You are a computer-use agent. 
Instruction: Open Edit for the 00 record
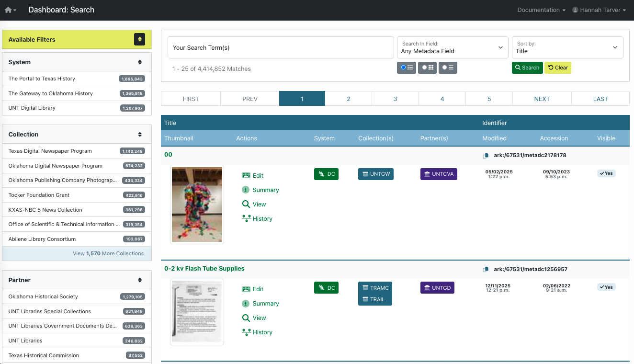(x=256, y=175)
